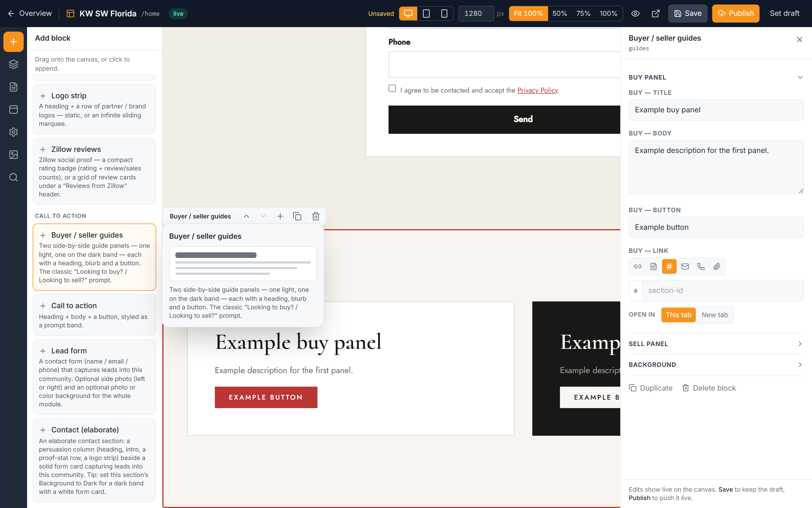Select 50% zoom option

559,14
